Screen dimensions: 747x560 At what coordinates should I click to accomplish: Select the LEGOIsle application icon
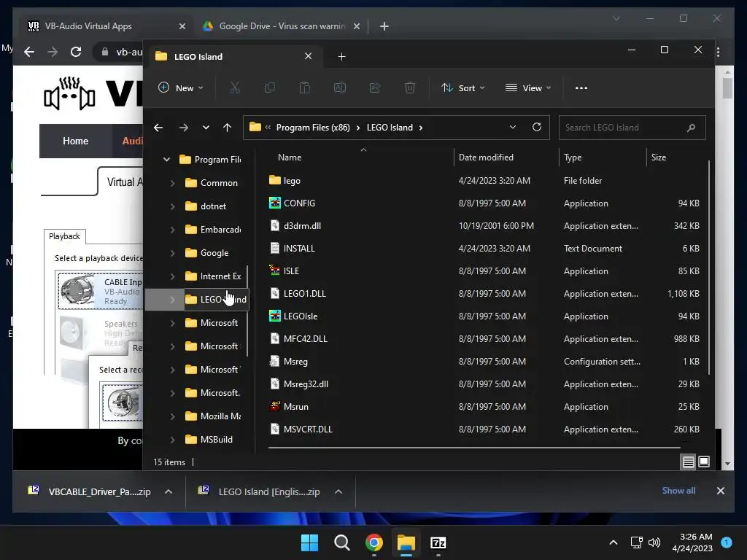pyautogui.click(x=275, y=316)
